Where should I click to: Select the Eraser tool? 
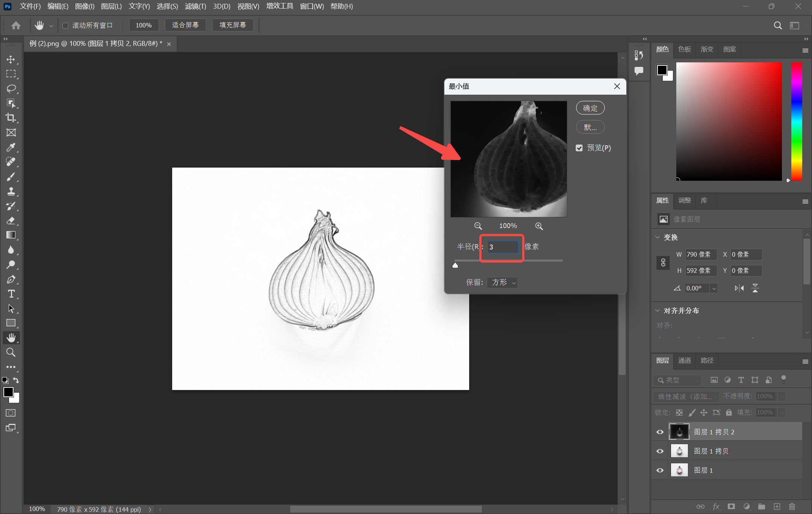pos(11,221)
